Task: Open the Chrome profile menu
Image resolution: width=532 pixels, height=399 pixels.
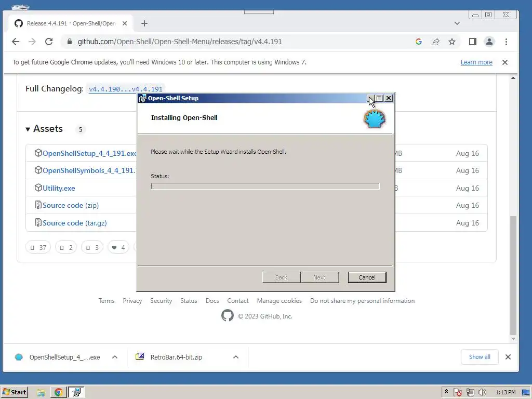Action: tap(489, 42)
